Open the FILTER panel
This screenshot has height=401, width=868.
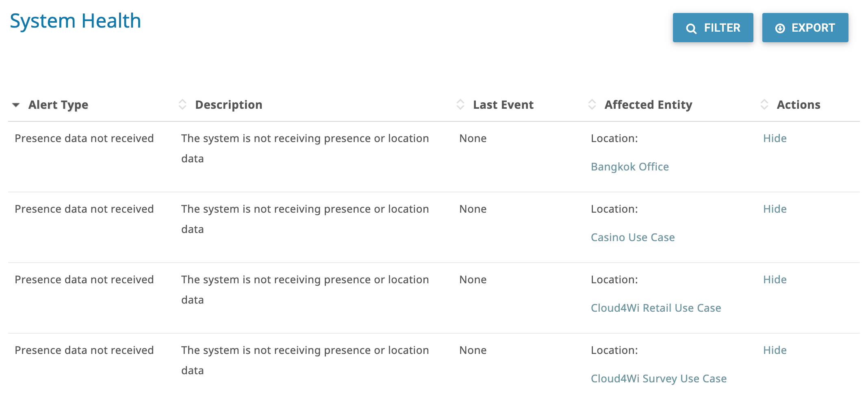coord(713,28)
